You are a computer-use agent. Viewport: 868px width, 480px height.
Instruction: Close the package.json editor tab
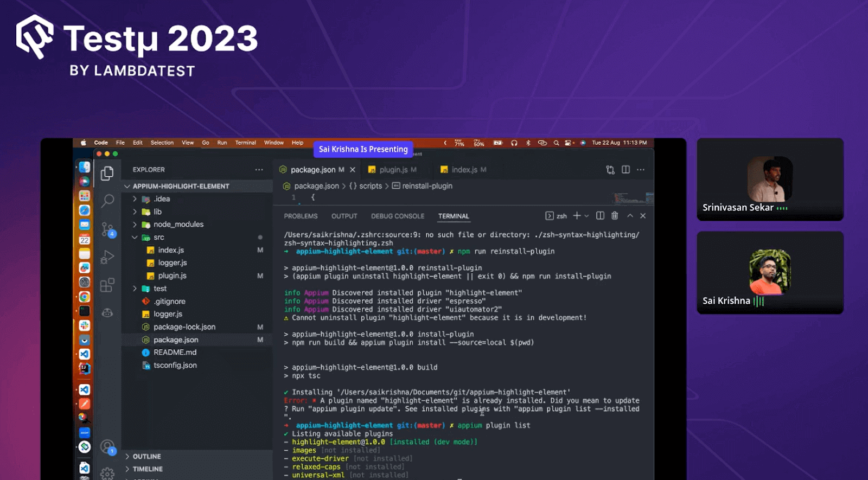coord(353,170)
